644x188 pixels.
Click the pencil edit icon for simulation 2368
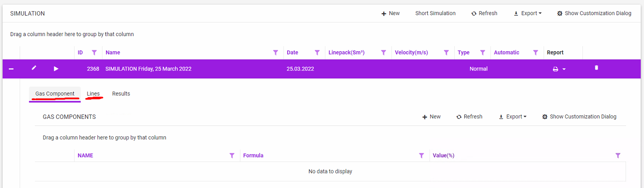[34, 68]
